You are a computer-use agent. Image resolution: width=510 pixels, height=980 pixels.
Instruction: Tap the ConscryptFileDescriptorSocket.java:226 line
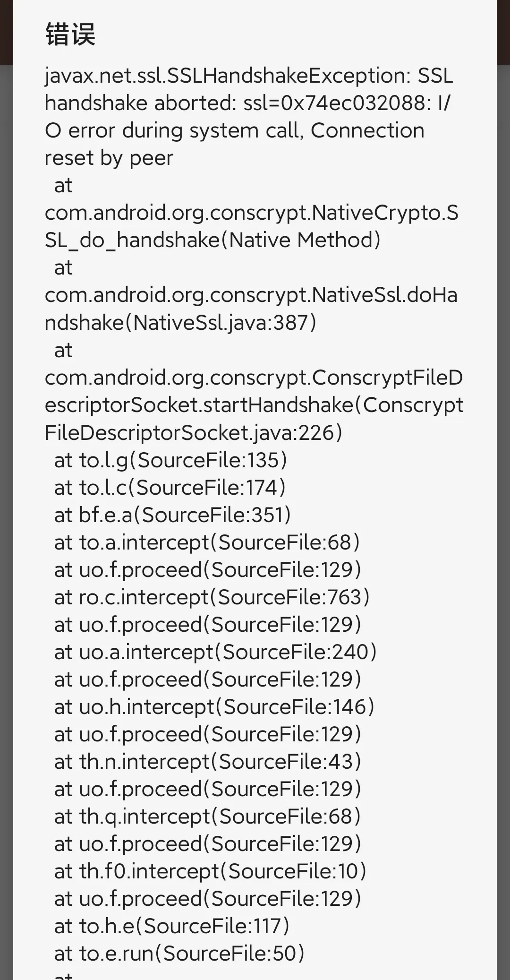point(194,432)
